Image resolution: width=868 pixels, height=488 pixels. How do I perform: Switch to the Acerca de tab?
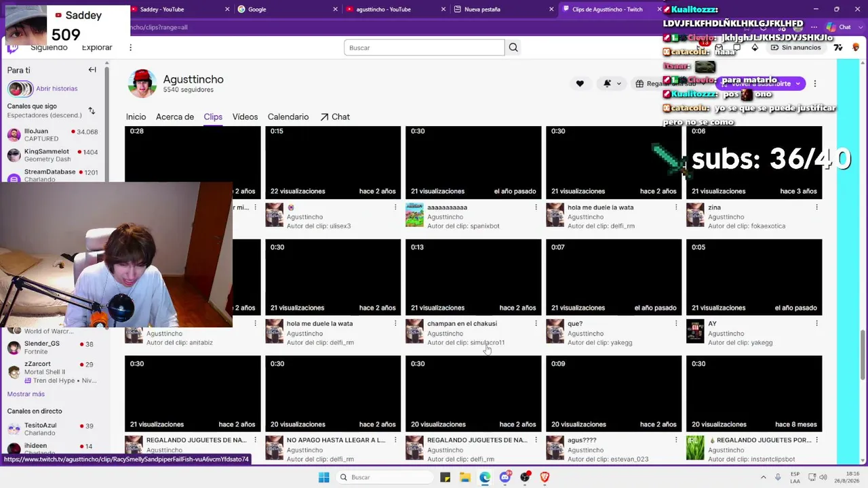pyautogui.click(x=175, y=117)
